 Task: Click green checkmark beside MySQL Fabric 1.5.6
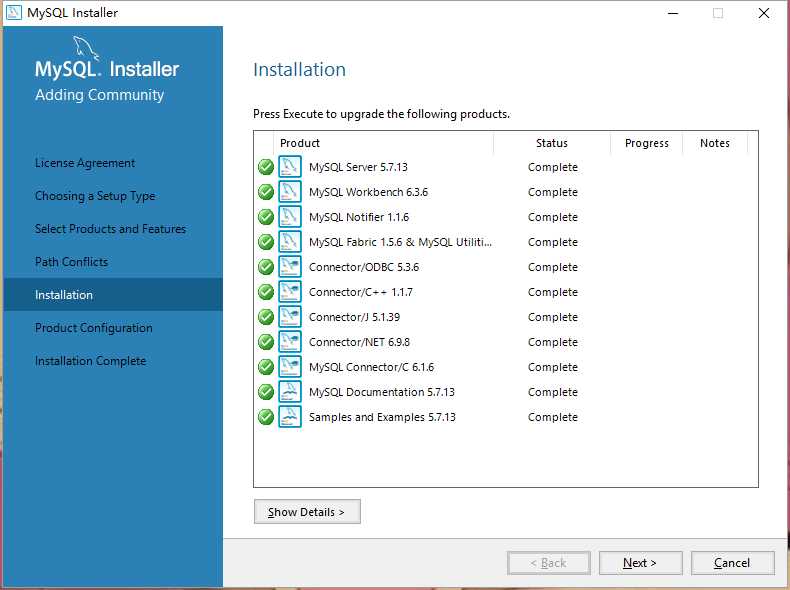point(266,242)
